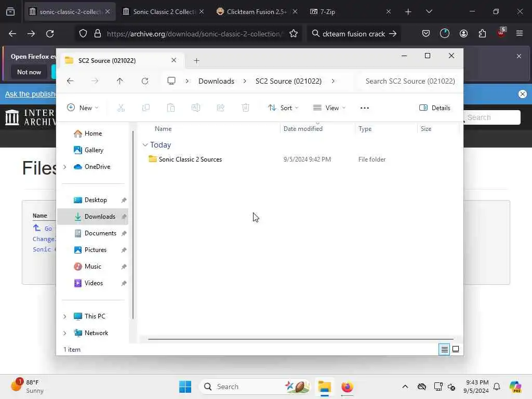Screen dimensions: 532x399
Task: Switch to details list view icon
Action: pos(444,349)
